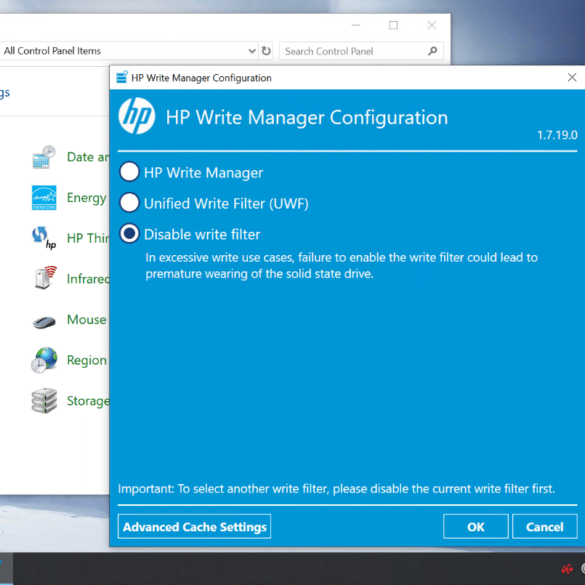Click the Infrared link text in Control Panel
Image resolution: width=585 pixels, height=585 pixels.
click(x=88, y=279)
